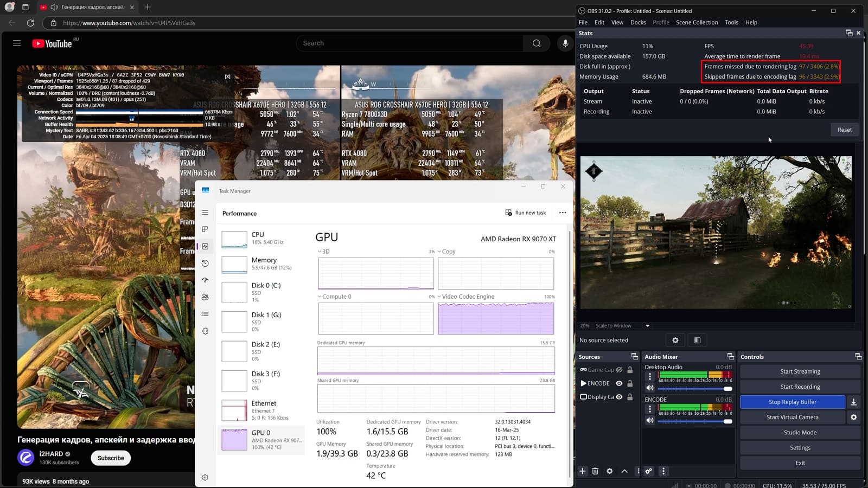Reset OBS stats with Reset button
This screenshot has height=488, width=868.
(844, 130)
